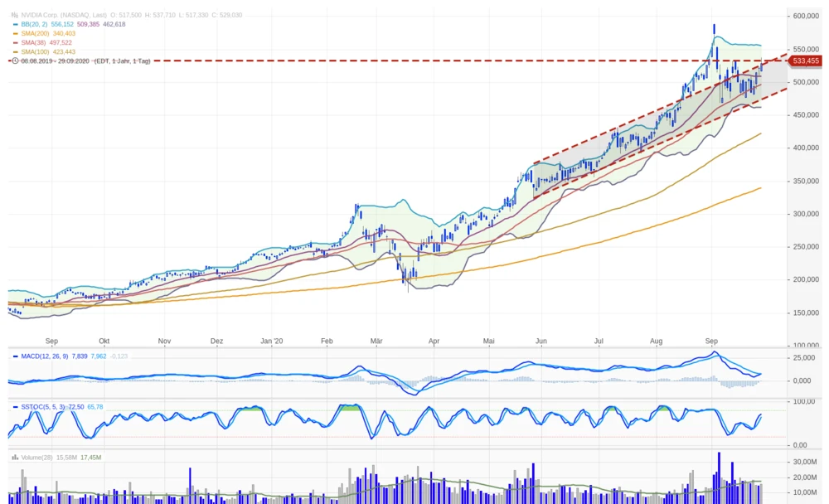Click the red SMA(38) legend marker
The image size is (829, 504).
14,42
